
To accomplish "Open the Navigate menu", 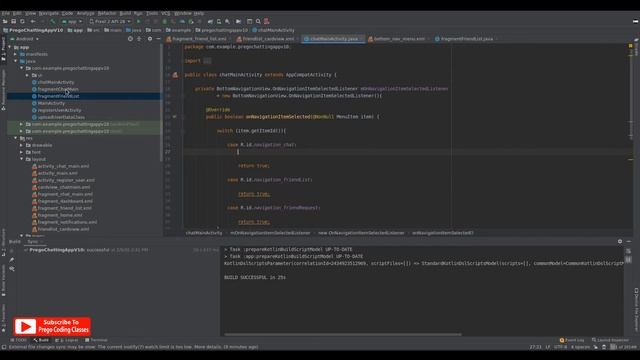I will point(49,13).
